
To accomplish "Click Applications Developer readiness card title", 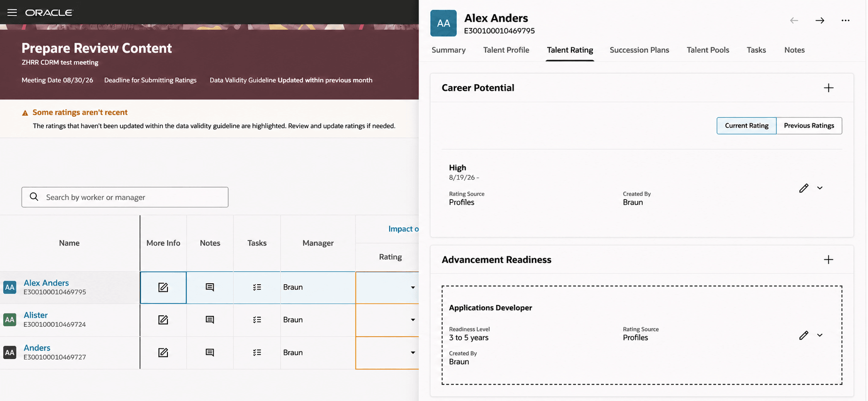I will 490,308.
